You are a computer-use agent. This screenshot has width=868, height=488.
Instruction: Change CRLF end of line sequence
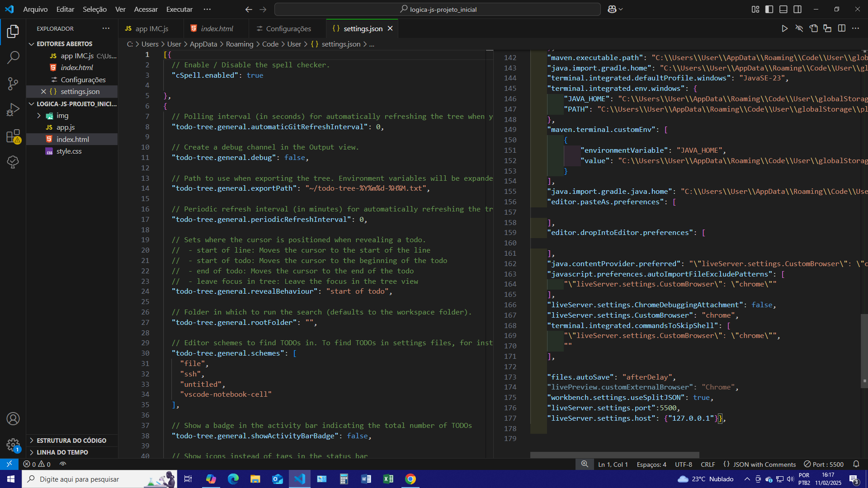click(708, 464)
